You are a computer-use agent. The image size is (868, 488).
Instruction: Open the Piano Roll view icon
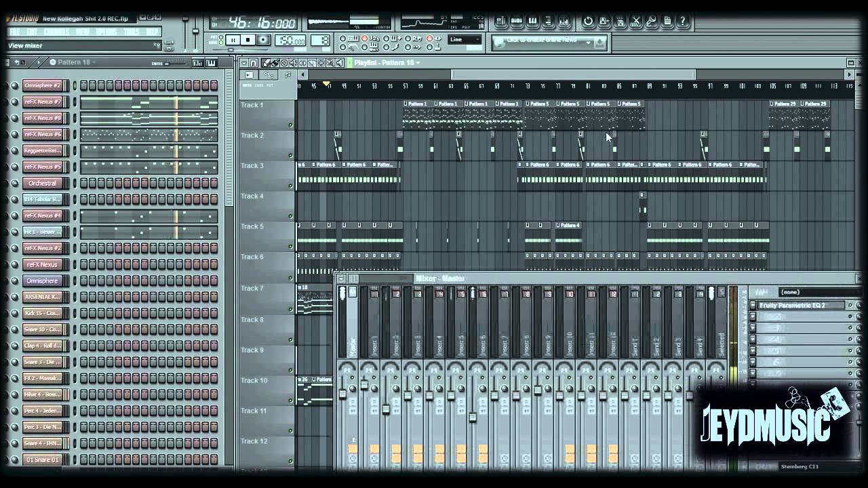(x=532, y=20)
